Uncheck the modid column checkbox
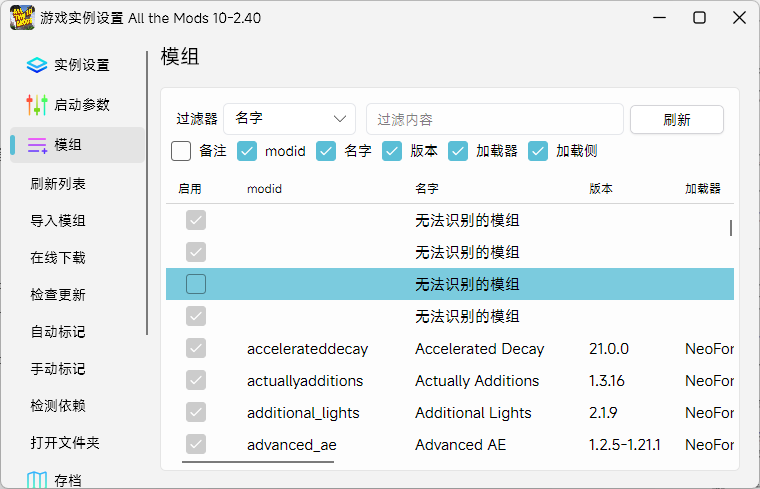The width and height of the screenshot is (760, 489). (x=247, y=151)
